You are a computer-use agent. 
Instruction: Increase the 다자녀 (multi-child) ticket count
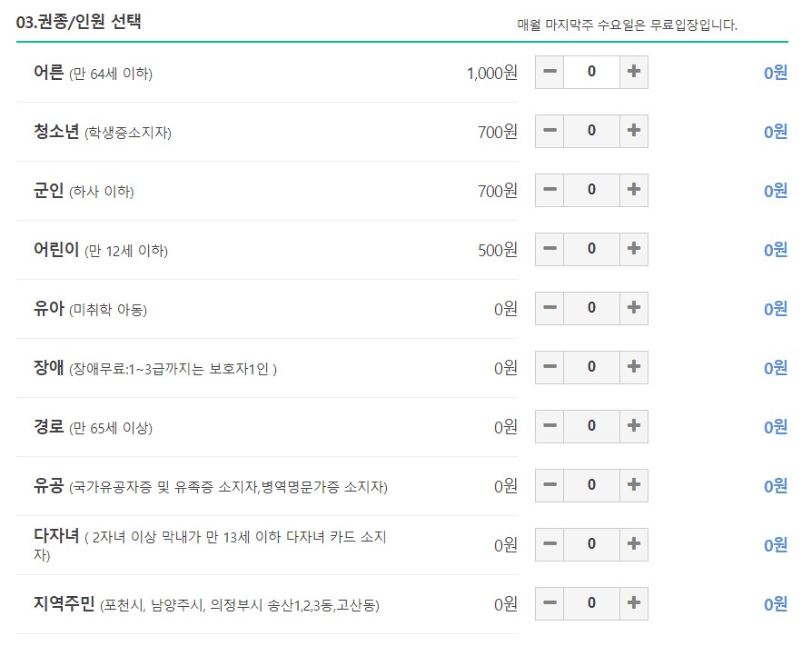click(636, 544)
